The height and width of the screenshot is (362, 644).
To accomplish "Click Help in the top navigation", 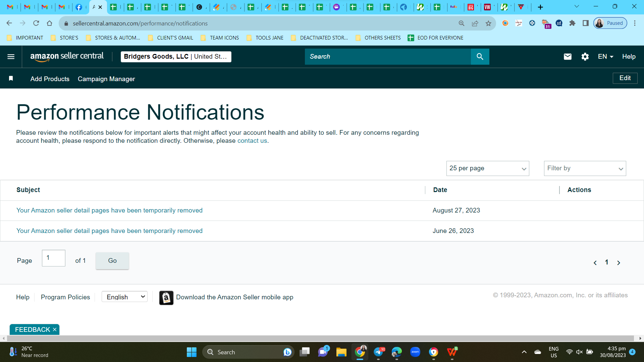I will point(629,57).
